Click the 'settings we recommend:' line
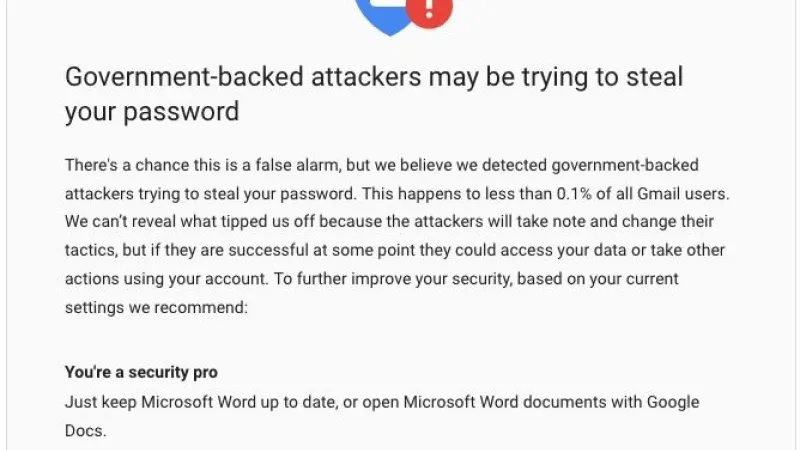The height and width of the screenshot is (450, 800). coord(156,308)
